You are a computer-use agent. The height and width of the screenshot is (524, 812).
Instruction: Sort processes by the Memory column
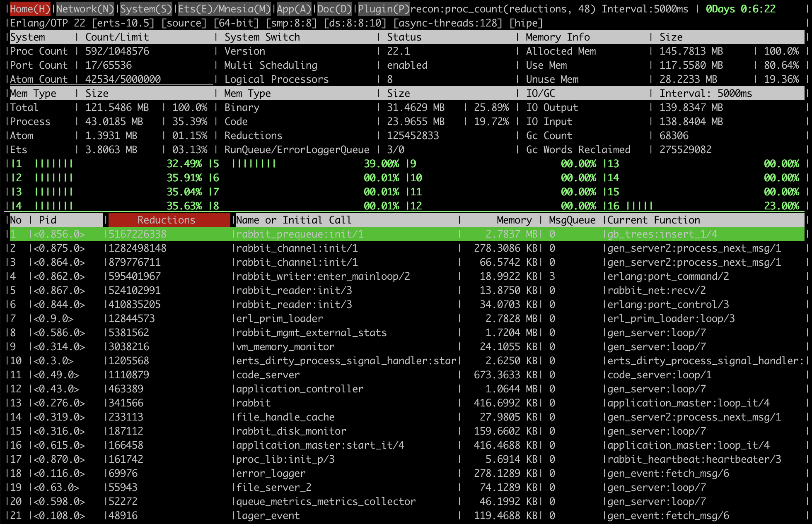(514, 220)
